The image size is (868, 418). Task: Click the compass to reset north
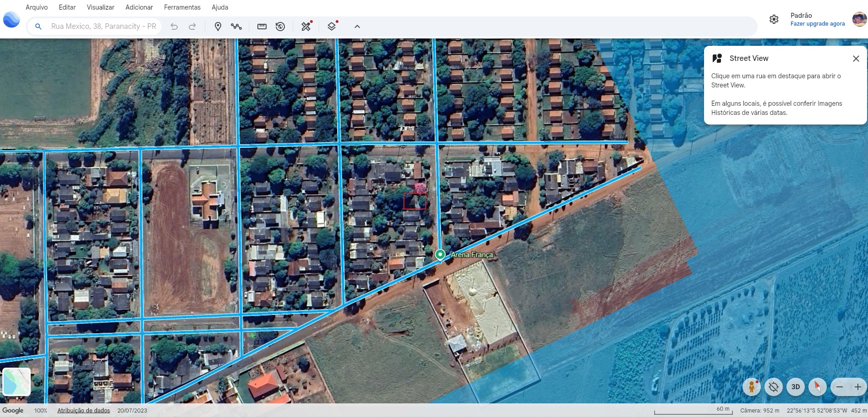point(817,387)
